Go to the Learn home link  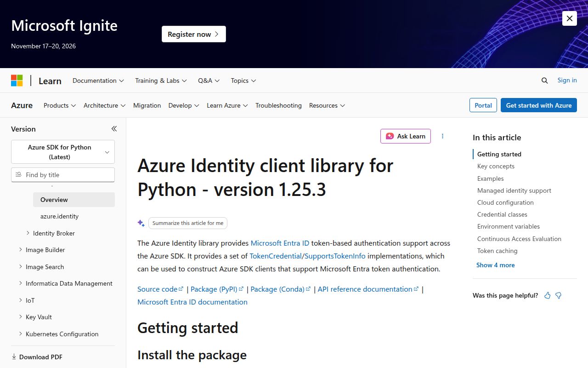(x=50, y=81)
